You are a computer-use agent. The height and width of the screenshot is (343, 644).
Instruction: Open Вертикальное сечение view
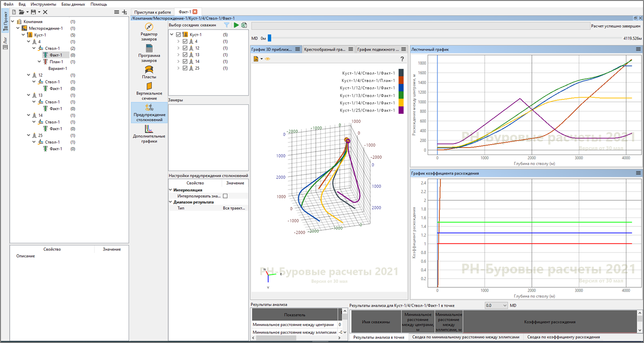pyautogui.click(x=149, y=91)
